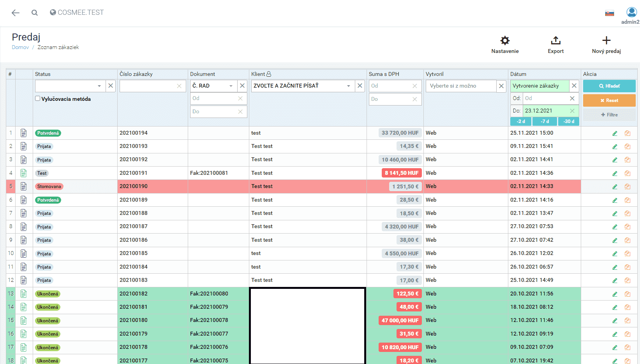Select the -7 d date shortcut
The width and height of the screenshot is (640, 364).
point(545,121)
